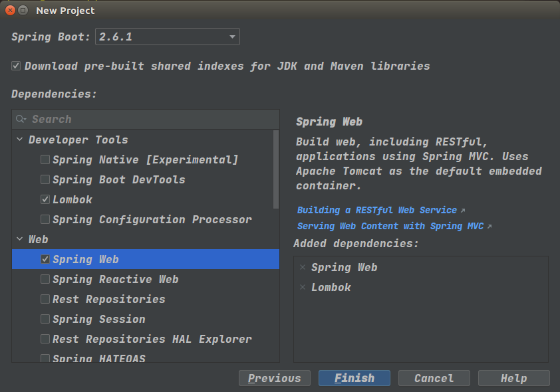Select the Spring Session row label

[99, 319]
